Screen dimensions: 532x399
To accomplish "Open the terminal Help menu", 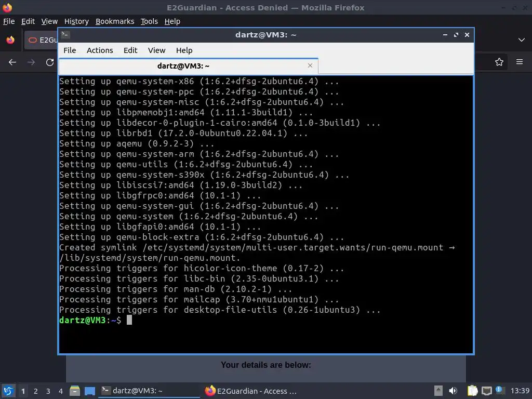I will click(184, 50).
